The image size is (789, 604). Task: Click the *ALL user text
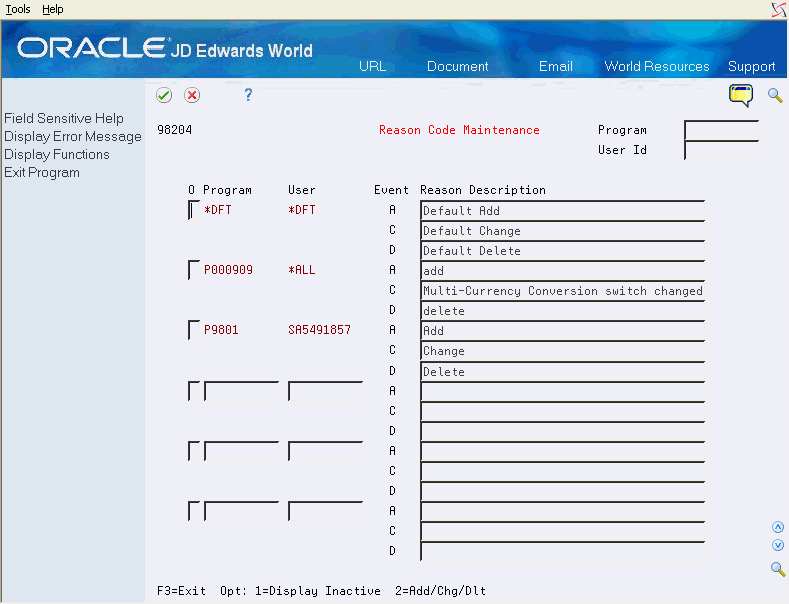point(301,270)
